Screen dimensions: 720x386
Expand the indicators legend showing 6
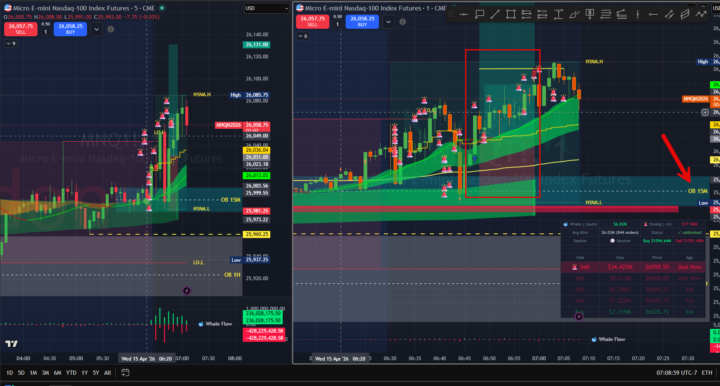[x=303, y=36]
